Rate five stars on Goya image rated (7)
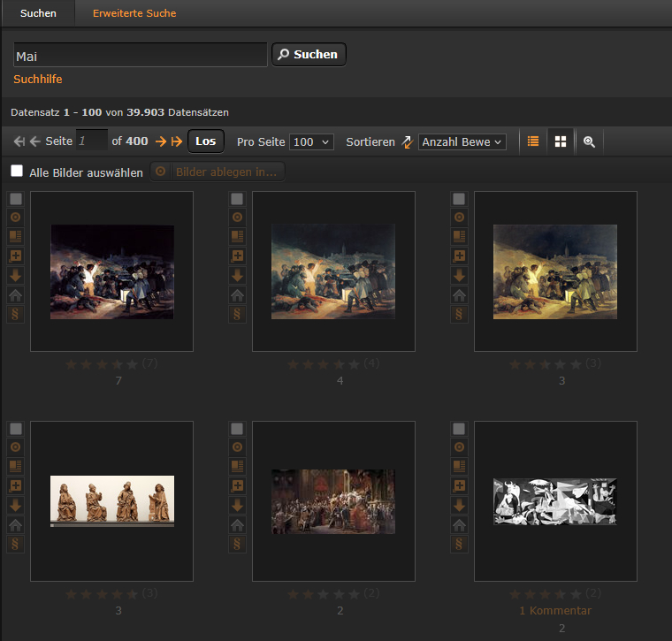This screenshot has height=641, width=672. click(133, 364)
